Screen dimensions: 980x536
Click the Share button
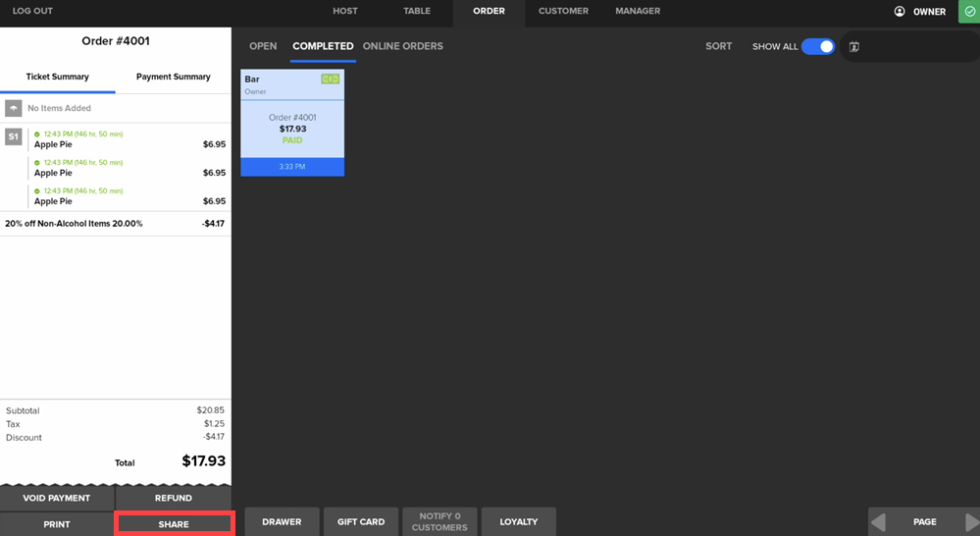coord(174,525)
